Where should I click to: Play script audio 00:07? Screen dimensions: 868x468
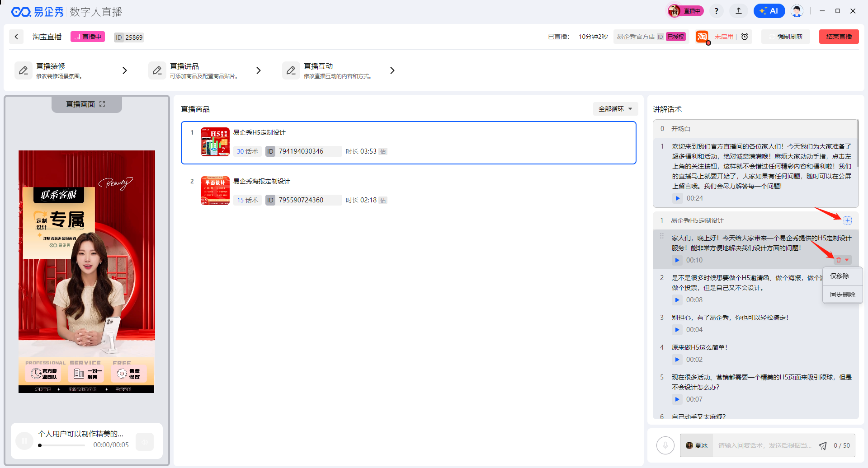[x=677, y=399]
